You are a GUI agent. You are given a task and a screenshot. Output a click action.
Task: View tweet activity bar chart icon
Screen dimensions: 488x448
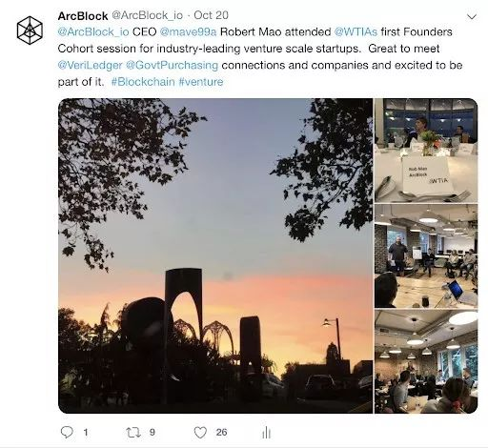[267, 433]
